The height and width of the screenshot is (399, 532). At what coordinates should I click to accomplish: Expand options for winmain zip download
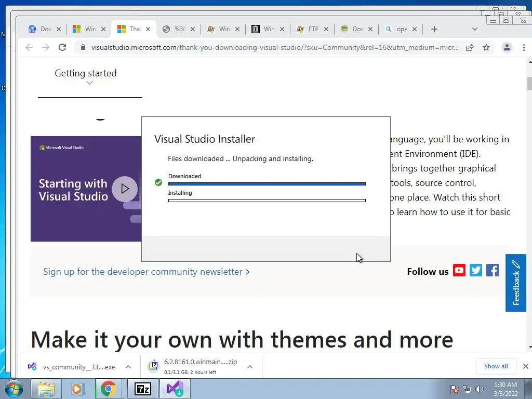click(x=250, y=367)
